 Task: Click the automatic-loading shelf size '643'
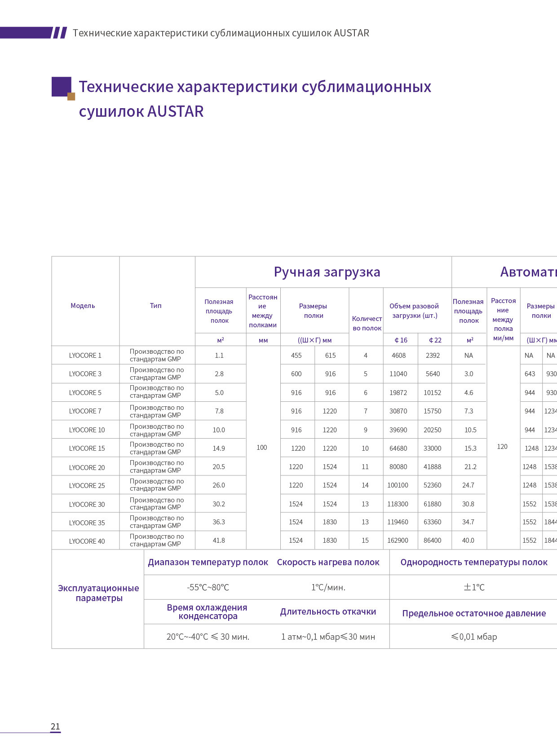click(530, 374)
